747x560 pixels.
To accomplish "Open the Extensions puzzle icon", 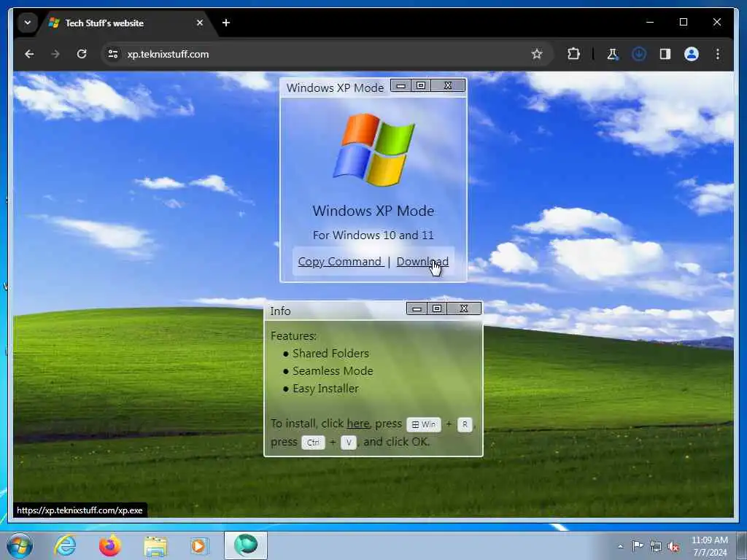I will 573,54.
